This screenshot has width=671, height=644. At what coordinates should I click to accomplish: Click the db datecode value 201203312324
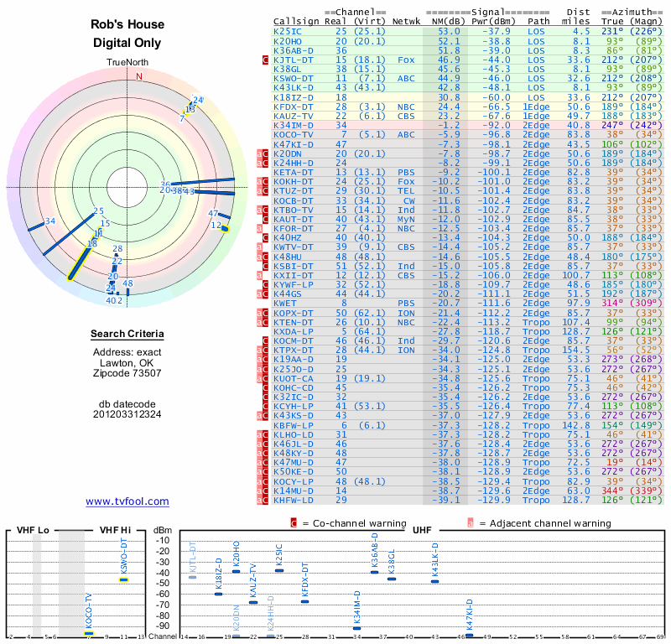127,413
